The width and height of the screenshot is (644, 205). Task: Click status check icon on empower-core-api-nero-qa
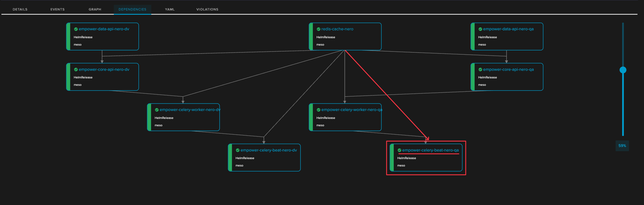(480, 70)
